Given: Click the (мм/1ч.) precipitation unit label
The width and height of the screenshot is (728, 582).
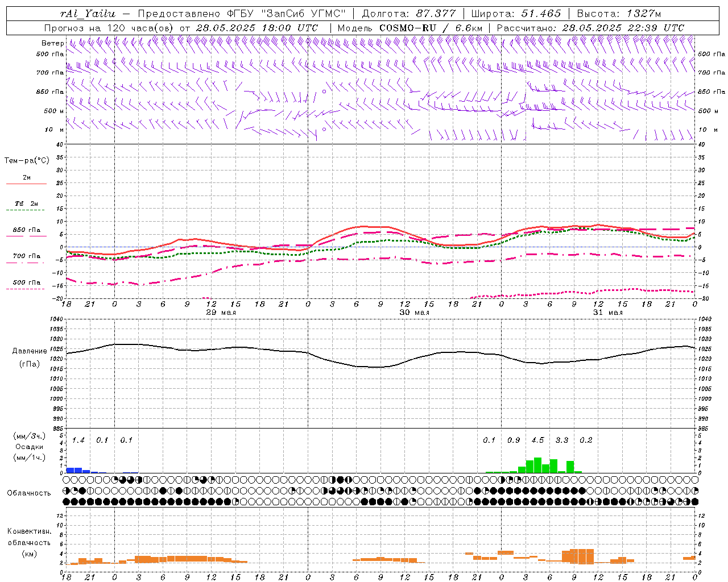Looking at the screenshot, I should (30, 458).
